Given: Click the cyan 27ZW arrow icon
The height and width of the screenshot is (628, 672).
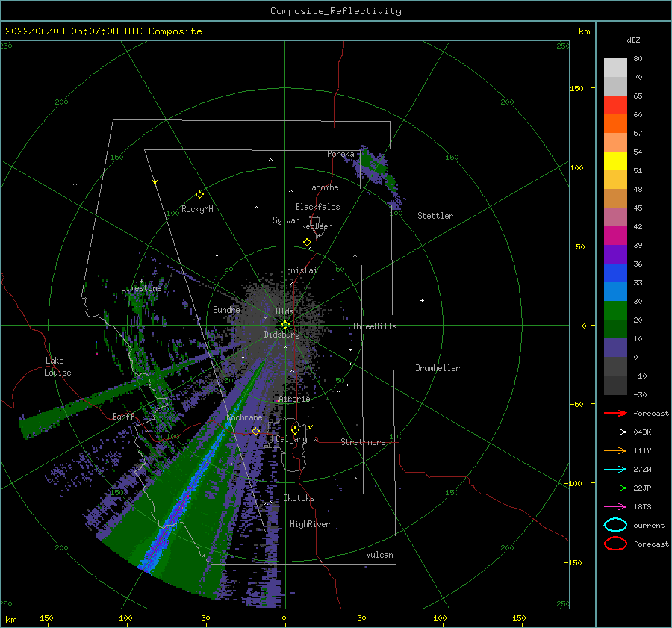Looking at the screenshot, I should pyautogui.click(x=615, y=470).
